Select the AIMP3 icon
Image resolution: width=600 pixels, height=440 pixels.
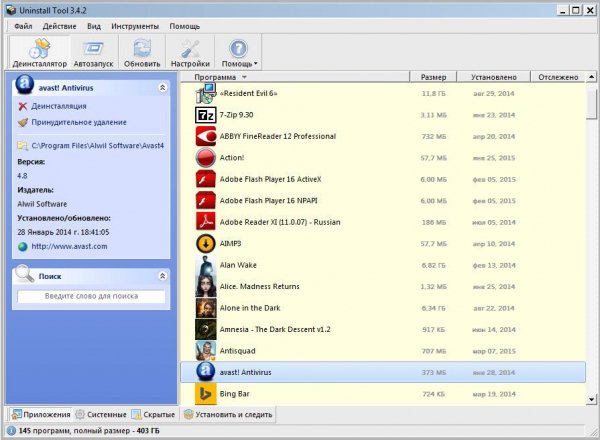(x=205, y=243)
